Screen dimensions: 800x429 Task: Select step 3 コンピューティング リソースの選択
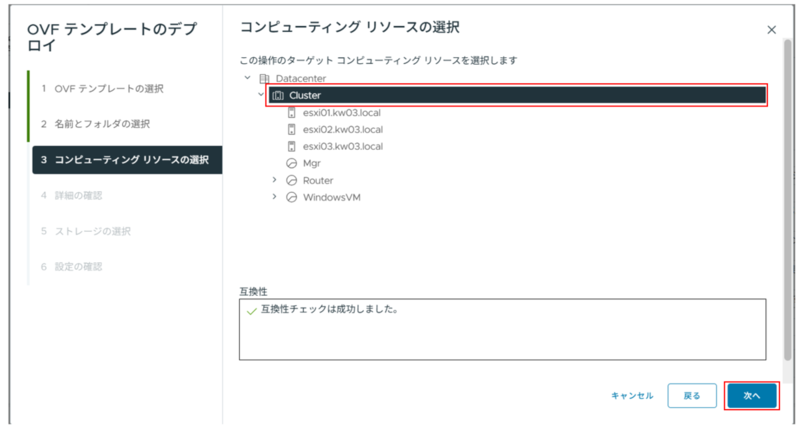click(x=127, y=160)
